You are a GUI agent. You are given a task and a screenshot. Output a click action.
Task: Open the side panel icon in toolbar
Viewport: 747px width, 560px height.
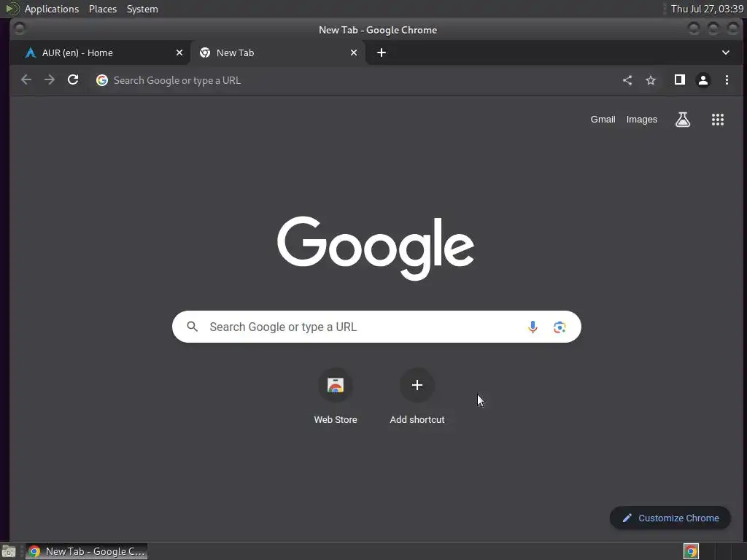pyautogui.click(x=680, y=80)
